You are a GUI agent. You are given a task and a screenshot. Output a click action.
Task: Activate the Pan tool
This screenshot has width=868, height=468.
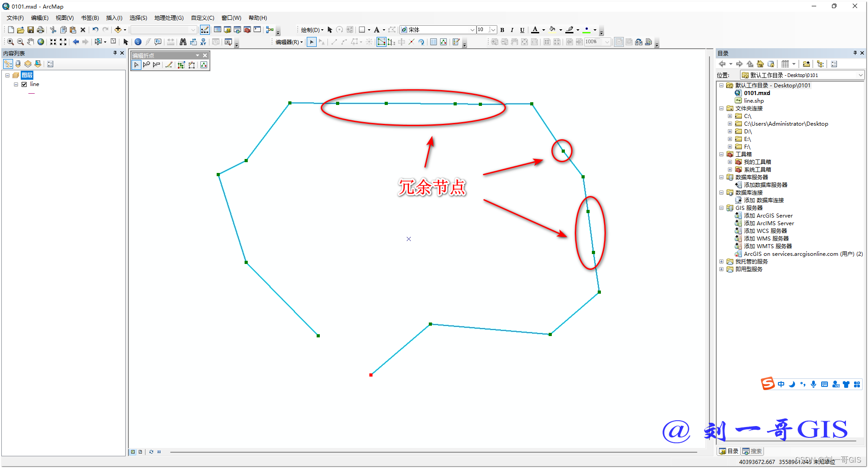tap(31, 41)
